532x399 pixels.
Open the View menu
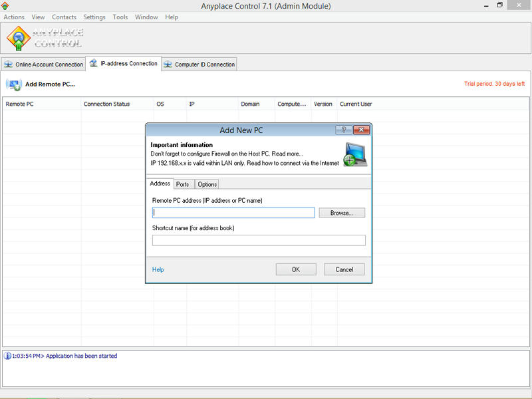(x=38, y=17)
